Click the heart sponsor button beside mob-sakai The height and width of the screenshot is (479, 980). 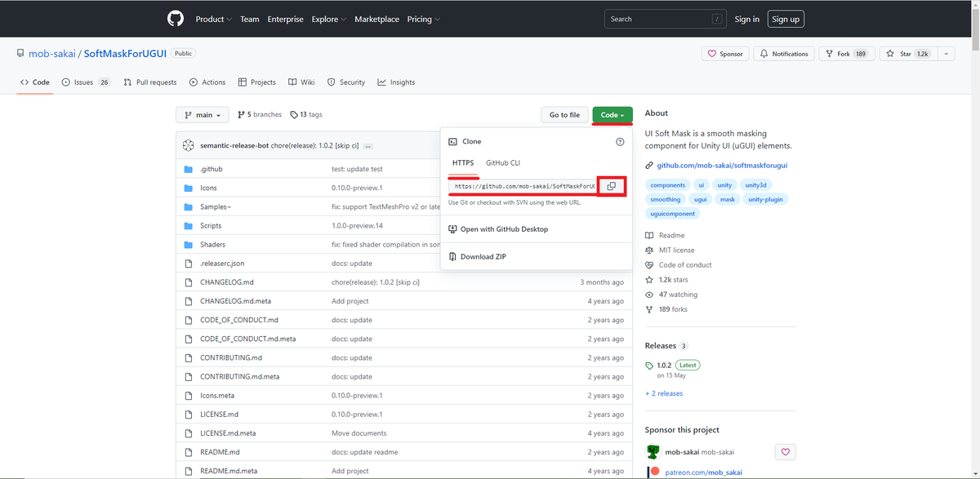pos(785,451)
